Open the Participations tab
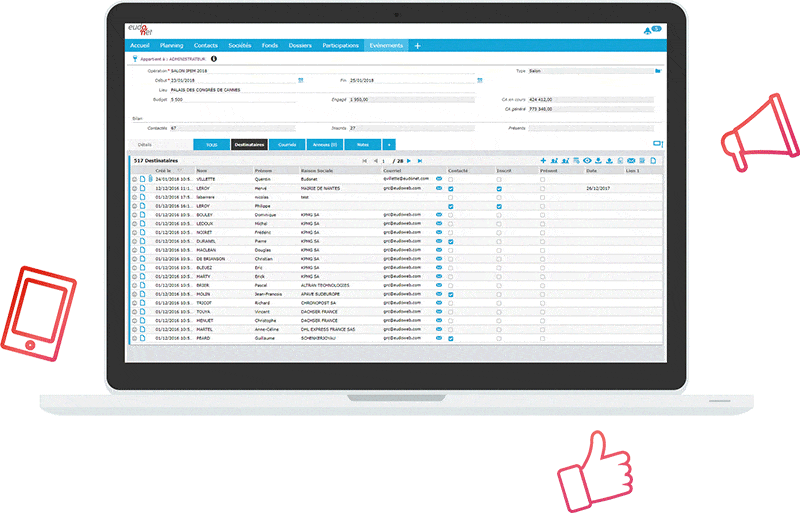 pos(340,45)
